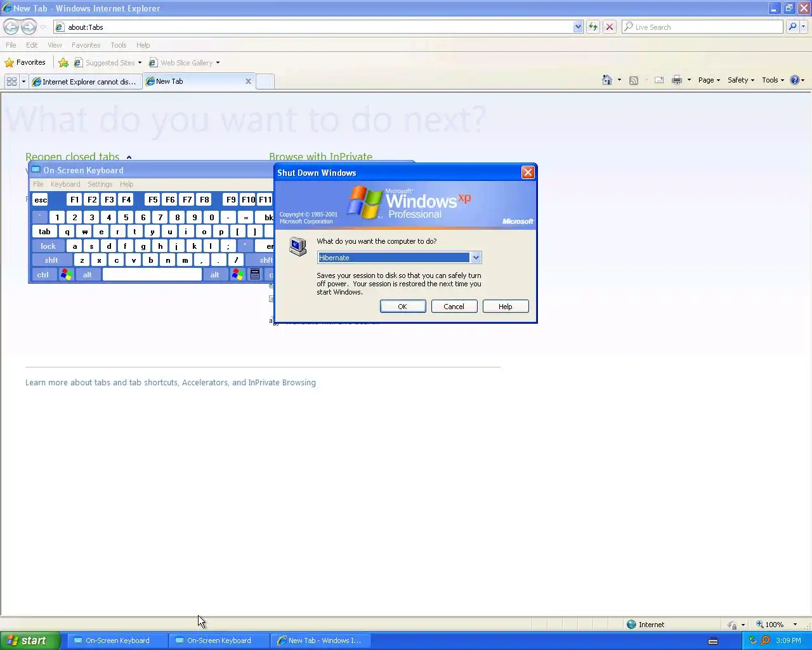Open the new blank tab button
The image size is (812, 650).
pyautogui.click(x=265, y=81)
